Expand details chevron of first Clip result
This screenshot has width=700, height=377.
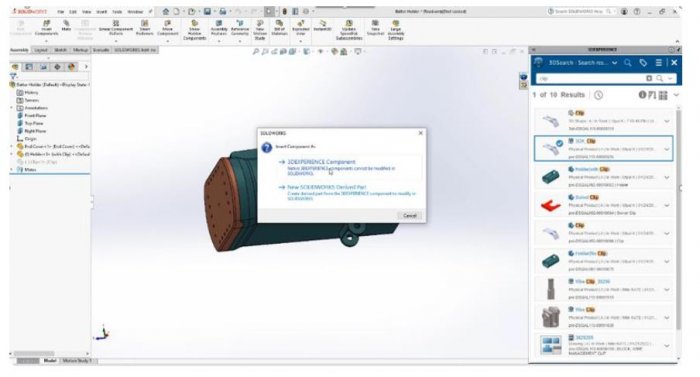pos(667,121)
